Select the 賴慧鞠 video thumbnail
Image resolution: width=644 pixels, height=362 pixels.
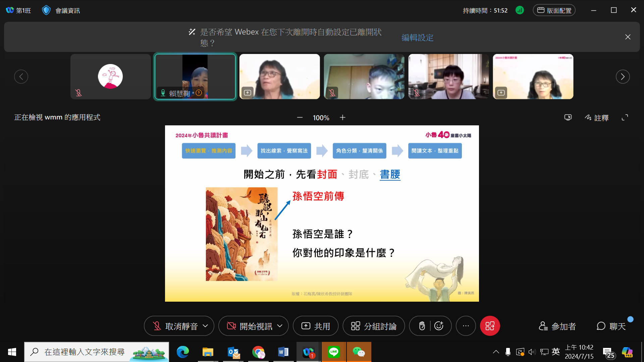[x=195, y=76]
